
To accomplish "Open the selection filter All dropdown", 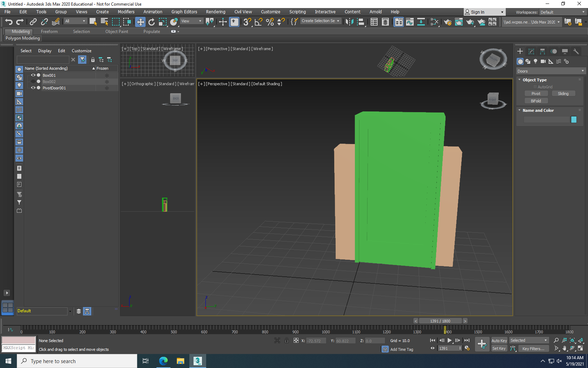I will pyautogui.click(x=75, y=21).
